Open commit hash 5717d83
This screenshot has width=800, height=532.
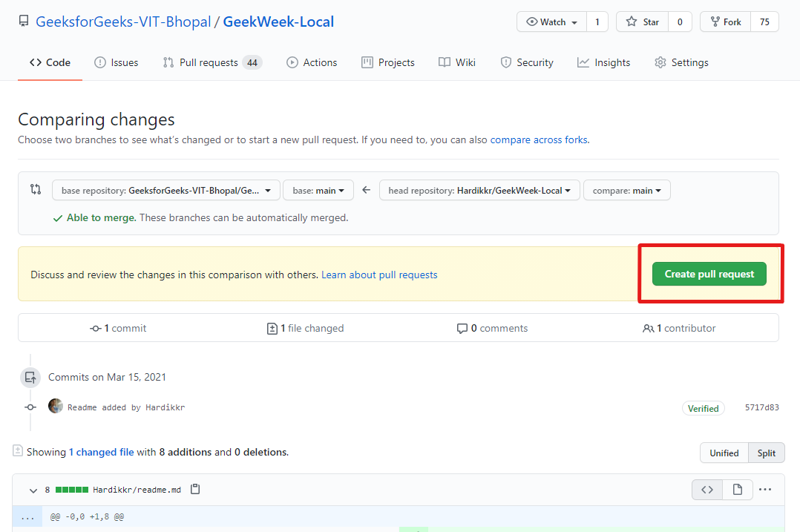(x=761, y=407)
